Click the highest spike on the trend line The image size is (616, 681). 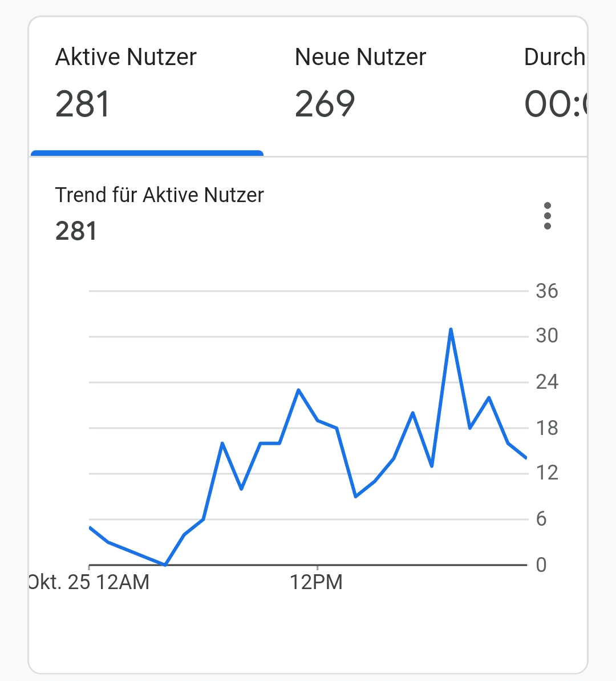click(451, 329)
